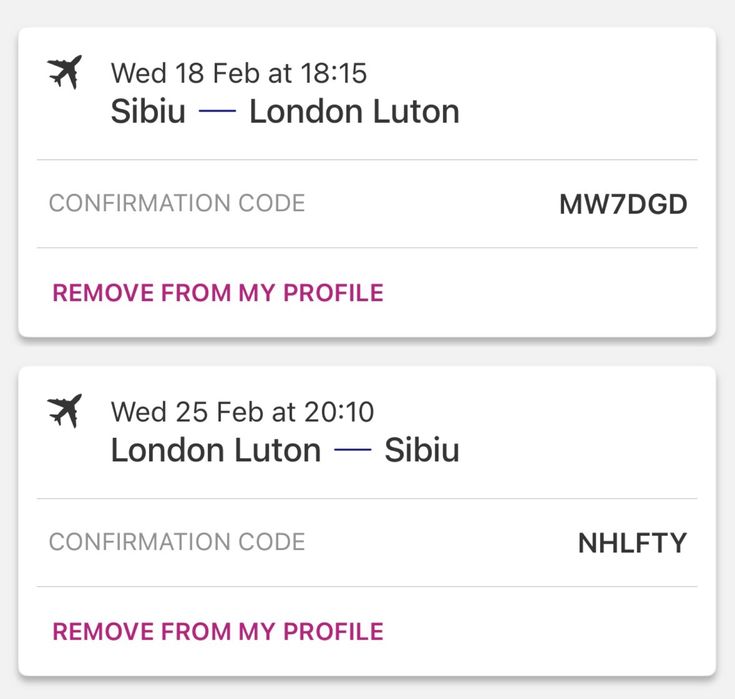Click the 18:15 departure time
This screenshot has width=735, height=699.
pos(333,73)
